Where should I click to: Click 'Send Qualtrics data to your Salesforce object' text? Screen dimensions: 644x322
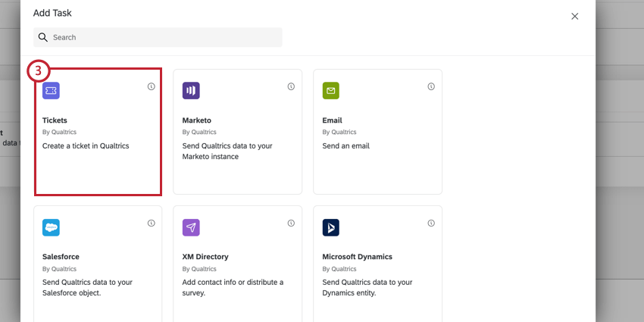(x=87, y=288)
